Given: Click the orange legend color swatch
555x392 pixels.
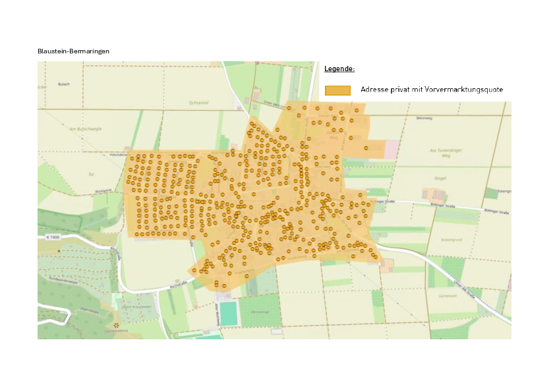Looking at the screenshot, I should (337, 90).
